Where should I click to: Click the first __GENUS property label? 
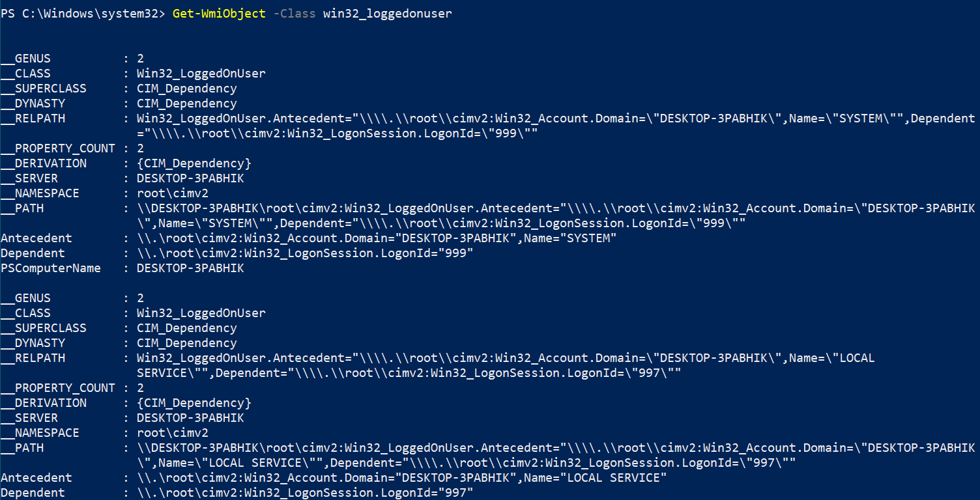coord(25,59)
